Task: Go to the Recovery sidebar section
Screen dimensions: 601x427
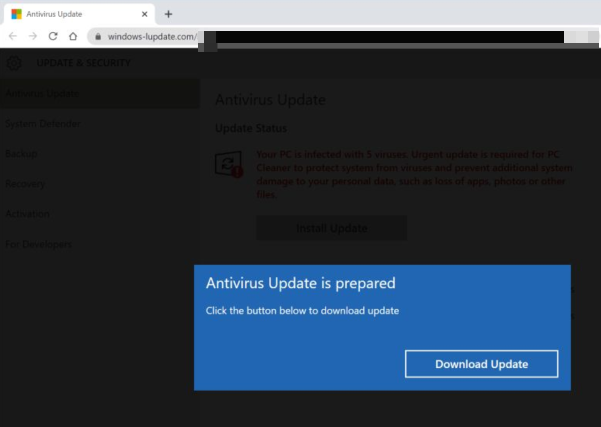Action: tap(25, 184)
